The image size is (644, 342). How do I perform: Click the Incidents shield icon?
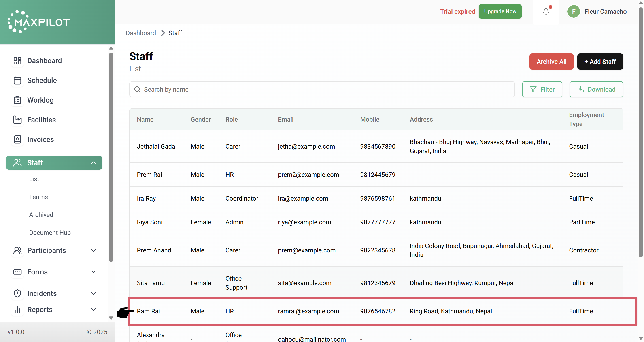point(17,293)
